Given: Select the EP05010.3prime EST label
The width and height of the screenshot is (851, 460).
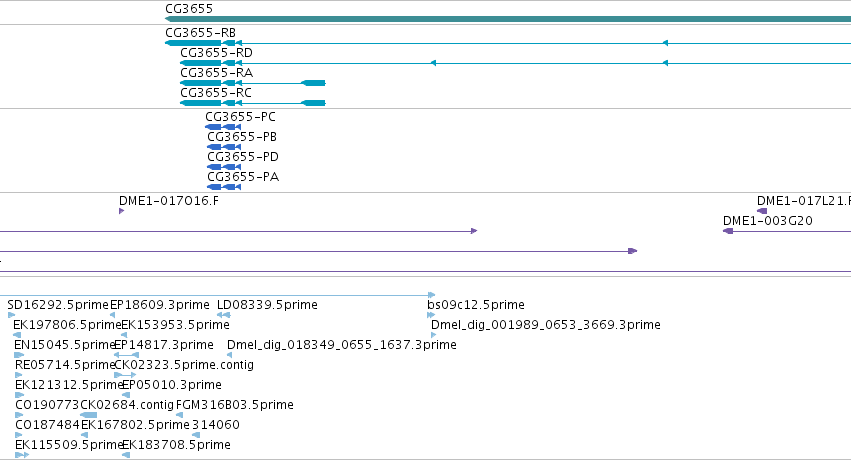Looking at the screenshot, I should [172, 385].
